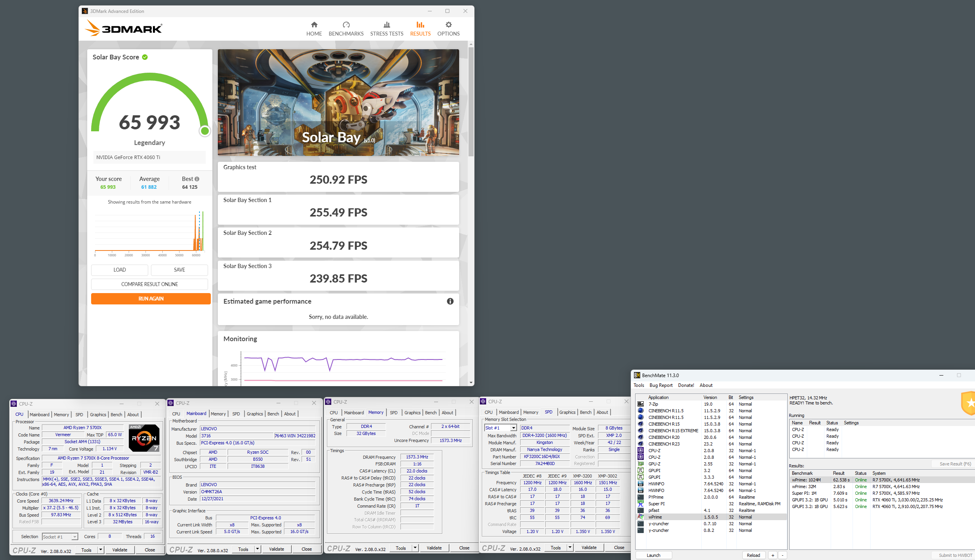Open Bug Report in BenchMate menu bar

661,385
